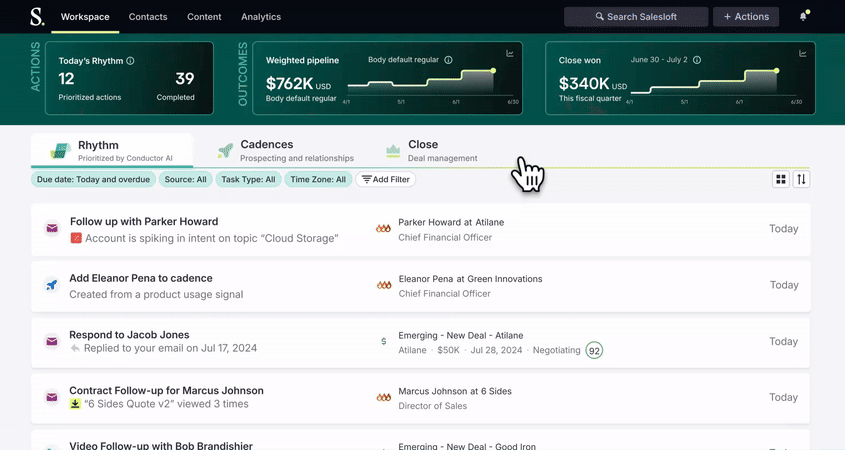Open Contract Follow-up for Marcus Johnson
Viewport: 845px width, 450px height.
[x=167, y=391]
